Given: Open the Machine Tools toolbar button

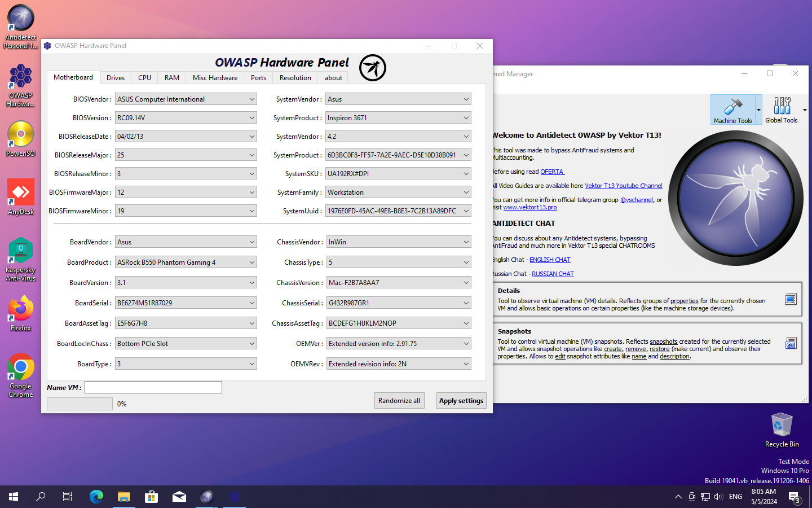Looking at the screenshot, I should pyautogui.click(x=732, y=110).
